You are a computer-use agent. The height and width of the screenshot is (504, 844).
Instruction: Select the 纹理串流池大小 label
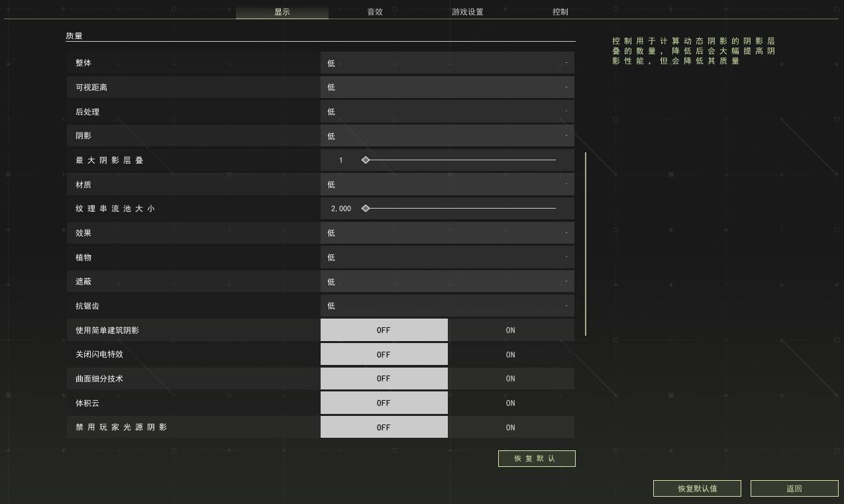[x=115, y=209]
